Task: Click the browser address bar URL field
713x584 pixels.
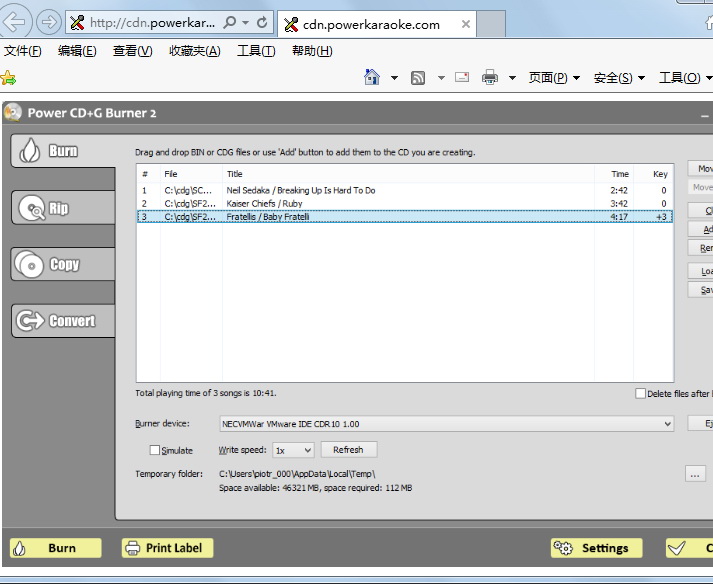Action: click(152, 22)
